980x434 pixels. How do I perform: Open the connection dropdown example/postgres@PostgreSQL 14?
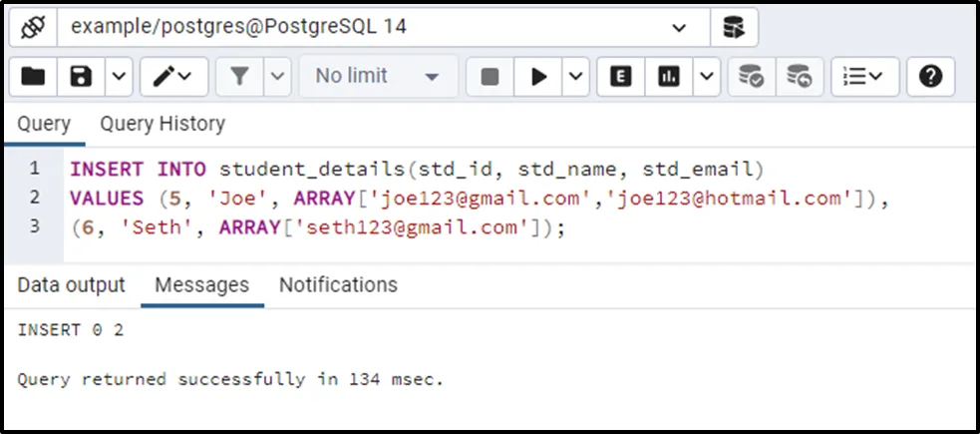coord(384,28)
